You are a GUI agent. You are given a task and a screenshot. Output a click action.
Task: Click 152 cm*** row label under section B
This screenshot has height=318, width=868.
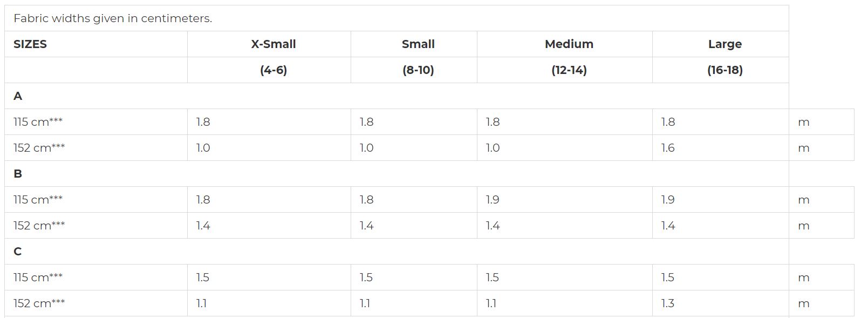[x=39, y=226]
